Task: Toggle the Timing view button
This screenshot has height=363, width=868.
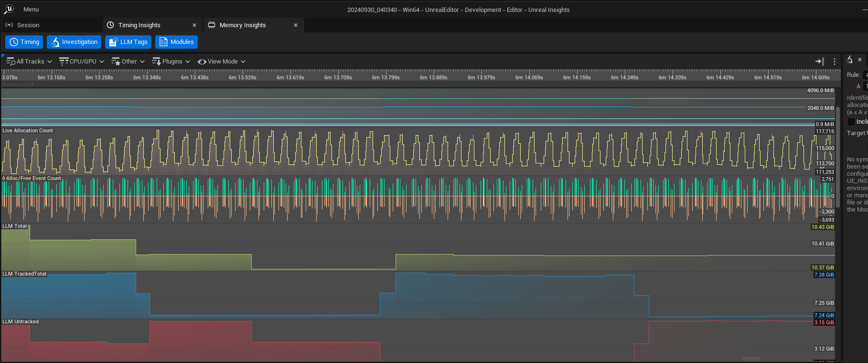Action: (x=24, y=42)
